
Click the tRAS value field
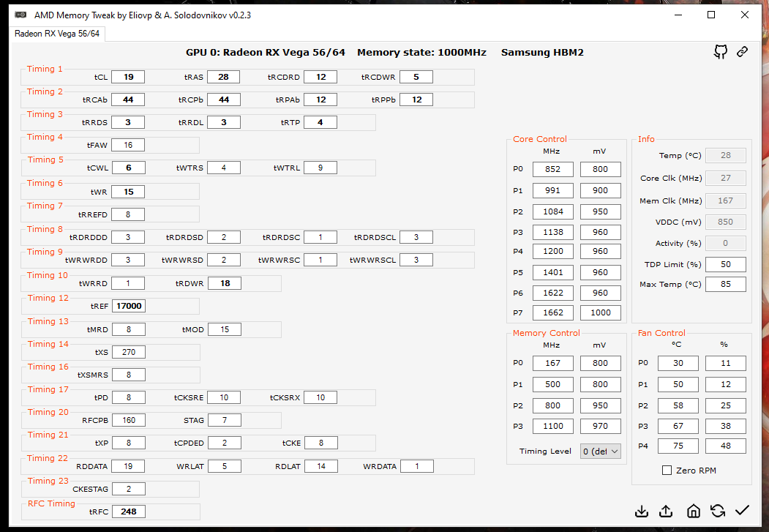(224, 77)
